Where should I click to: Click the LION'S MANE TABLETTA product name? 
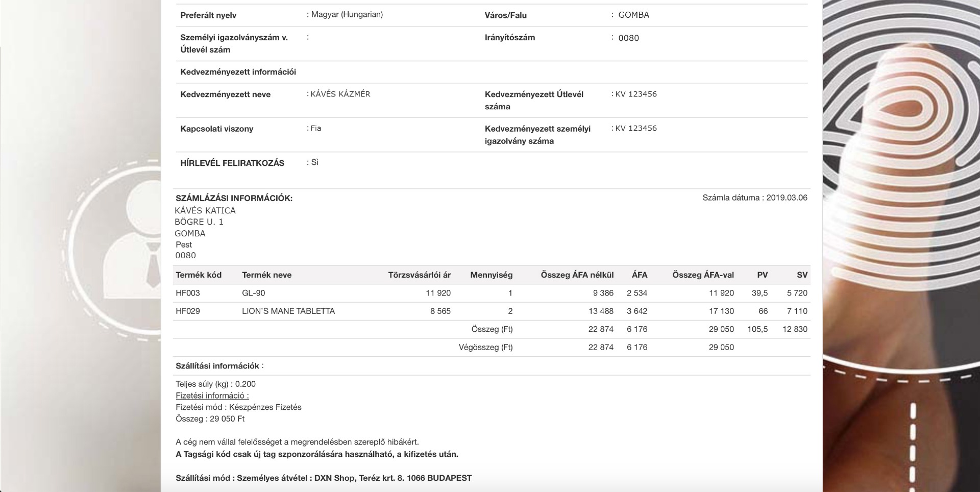pyautogui.click(x=288, y=311)
